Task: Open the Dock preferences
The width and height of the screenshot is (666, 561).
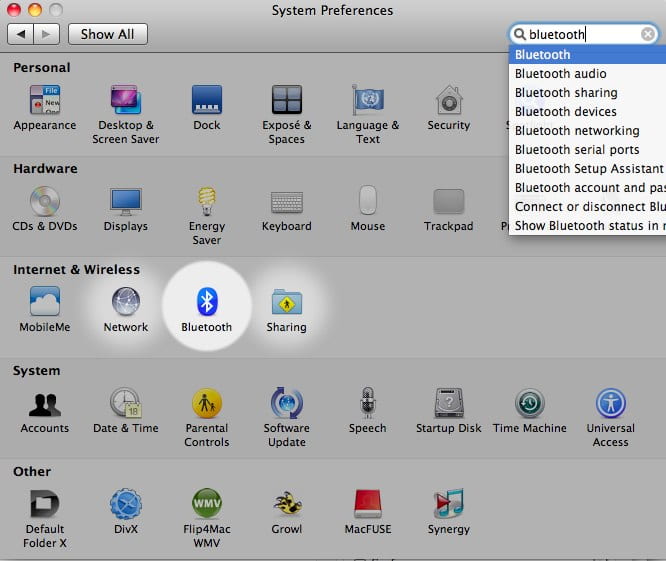Action: [x=207, y=108]
